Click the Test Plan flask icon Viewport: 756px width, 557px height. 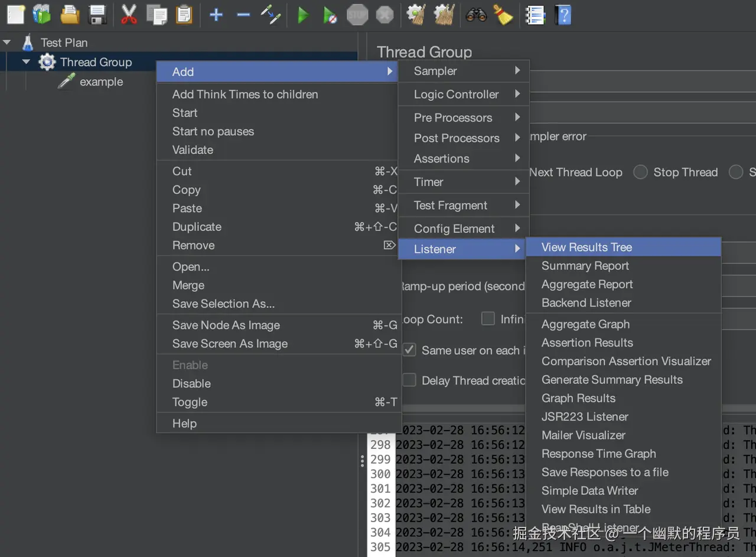click(x=27, y=43)
